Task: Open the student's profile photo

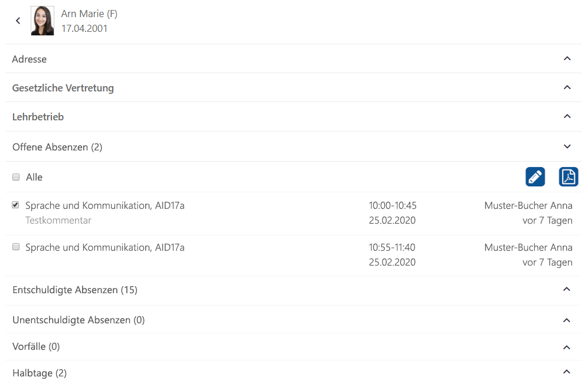Action: click(x=42, y=20)
